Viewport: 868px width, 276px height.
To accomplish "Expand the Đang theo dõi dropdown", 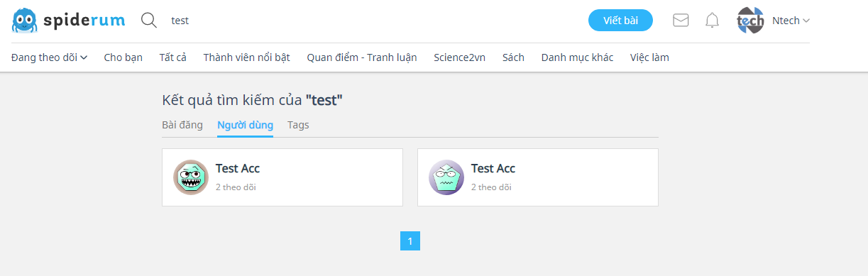I will [x=49, y=57].
